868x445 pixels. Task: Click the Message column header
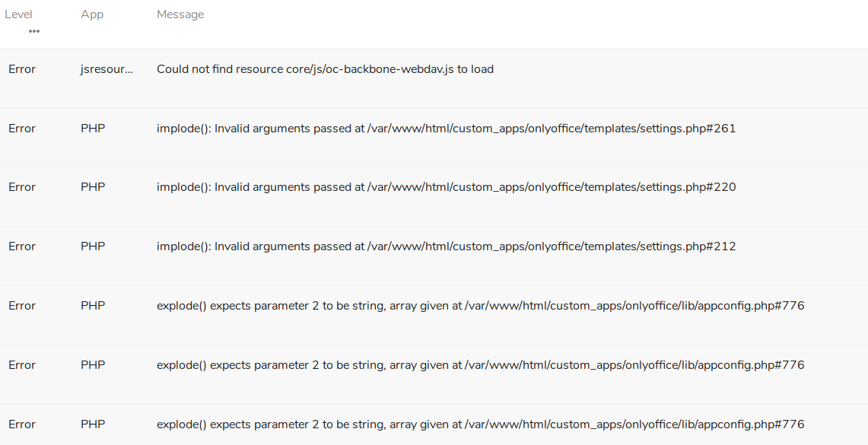[x=180, y=14]
